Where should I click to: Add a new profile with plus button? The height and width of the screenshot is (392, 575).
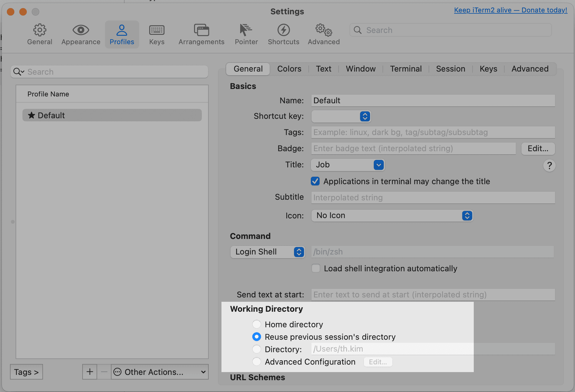[x=90, y=371]
